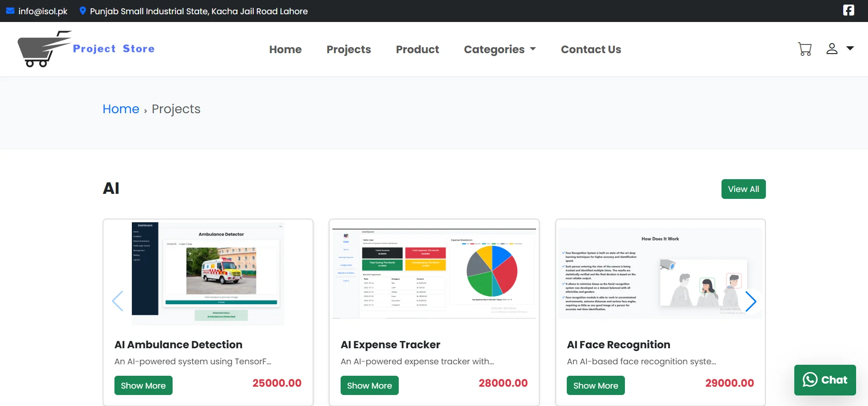This screenshot has width=868, height=406.
Task: Open AI Face Recognition thumbnail image
Action: point(660,273)
